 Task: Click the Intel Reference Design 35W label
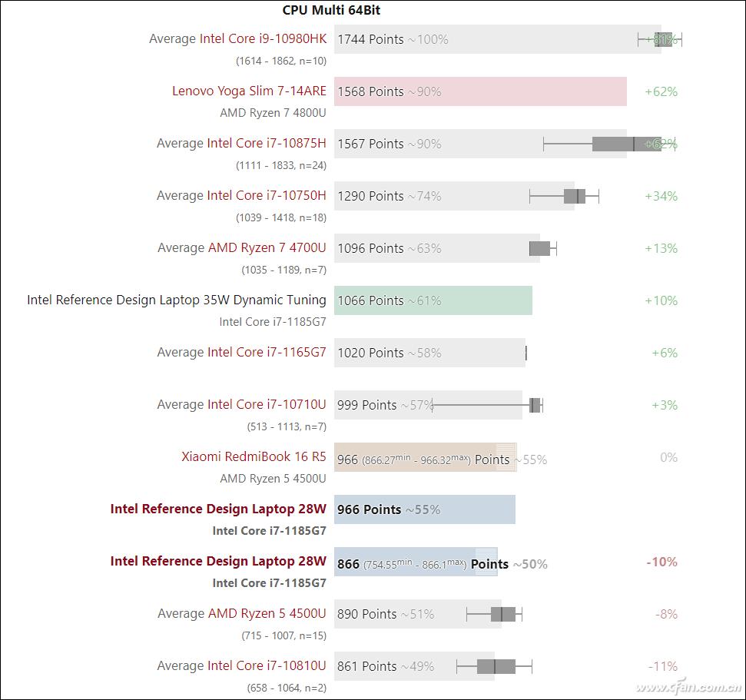pyautogui.click(x=176, y=300)
